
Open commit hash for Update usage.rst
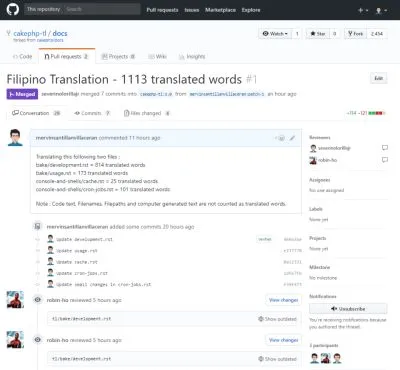pos(292,250)
